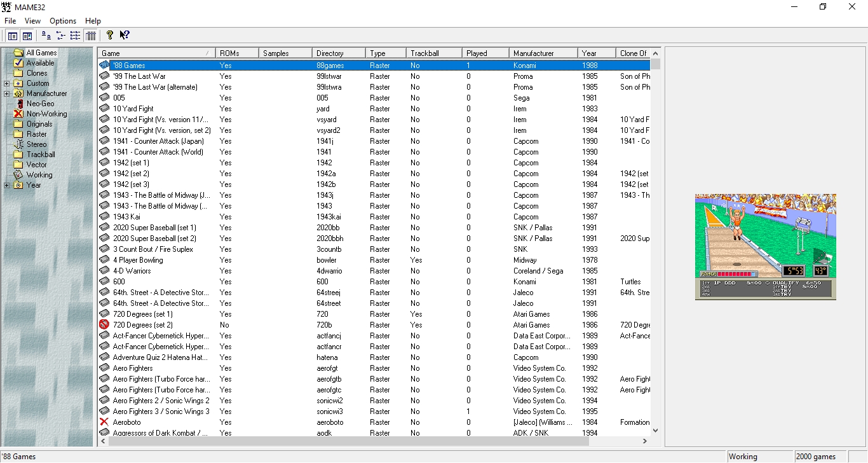868x463 pixels.
Task: Switch to details view toolbar icon
Action: point(90,36)
